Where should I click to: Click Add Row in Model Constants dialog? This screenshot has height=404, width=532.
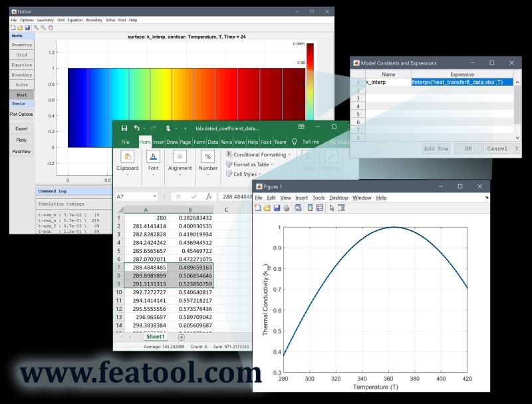click(436, 148)
